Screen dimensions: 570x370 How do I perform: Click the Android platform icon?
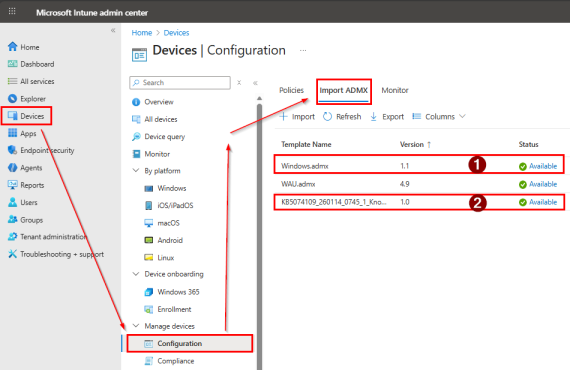(x=149, y=240)
